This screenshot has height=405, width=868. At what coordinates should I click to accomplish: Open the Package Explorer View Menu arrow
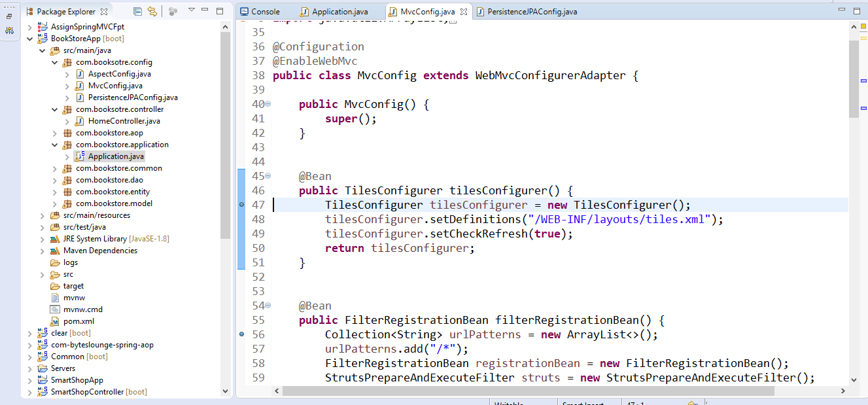(x=191, y=10)
